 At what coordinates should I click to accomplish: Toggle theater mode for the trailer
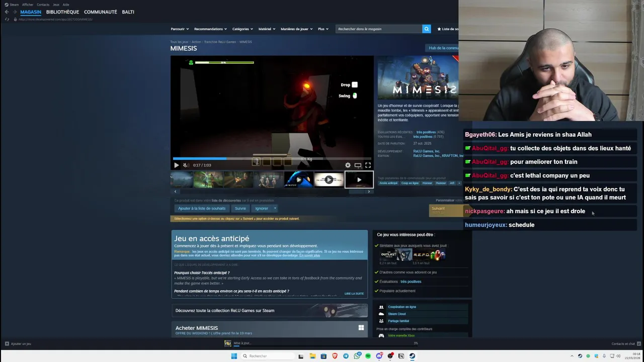click(x=358, y=165)
